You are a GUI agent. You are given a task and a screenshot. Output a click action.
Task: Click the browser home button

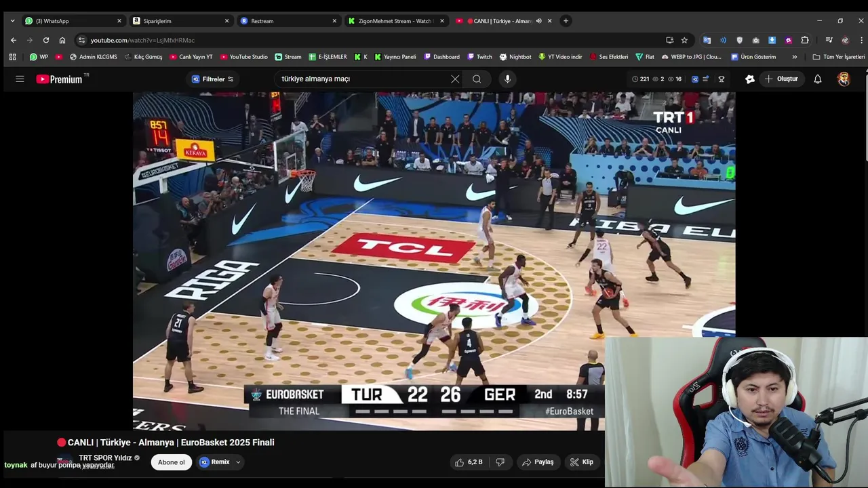(62, 40)
